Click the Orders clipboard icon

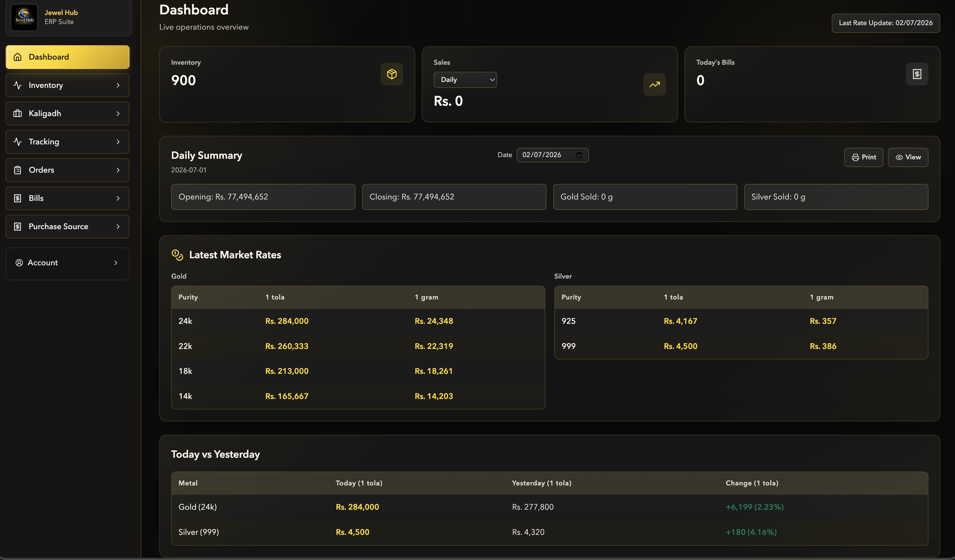coord(18,170)
